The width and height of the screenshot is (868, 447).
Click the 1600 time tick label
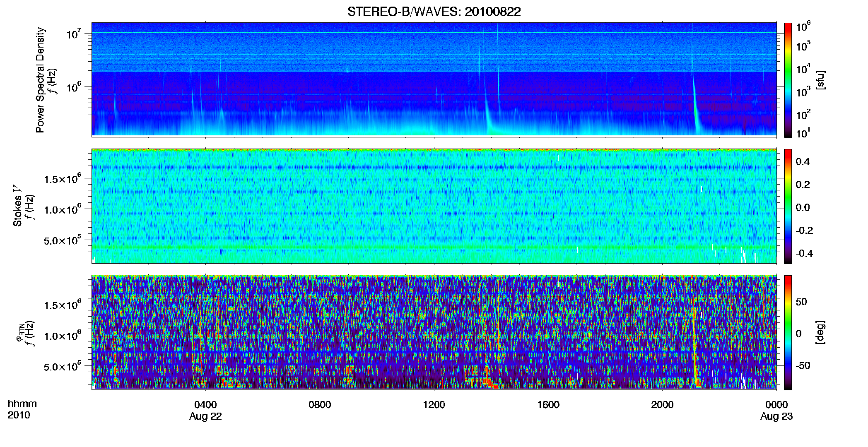[548, 405]
